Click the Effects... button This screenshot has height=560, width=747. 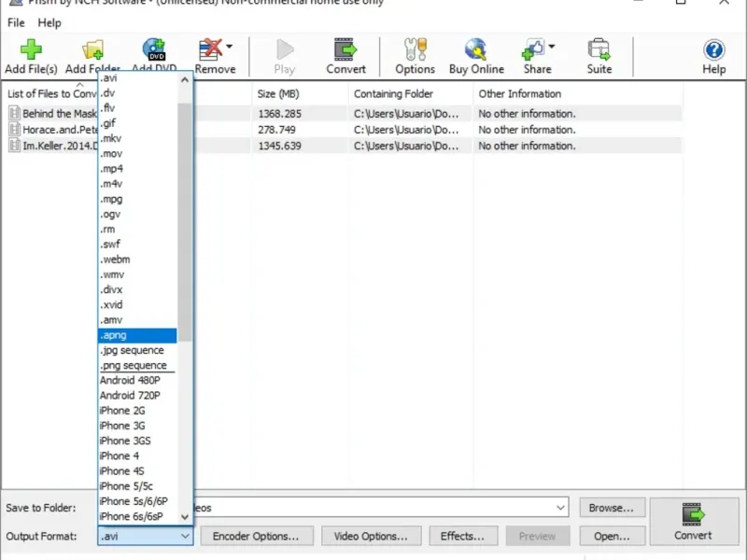pyautogui.click(x=463, y=536)
